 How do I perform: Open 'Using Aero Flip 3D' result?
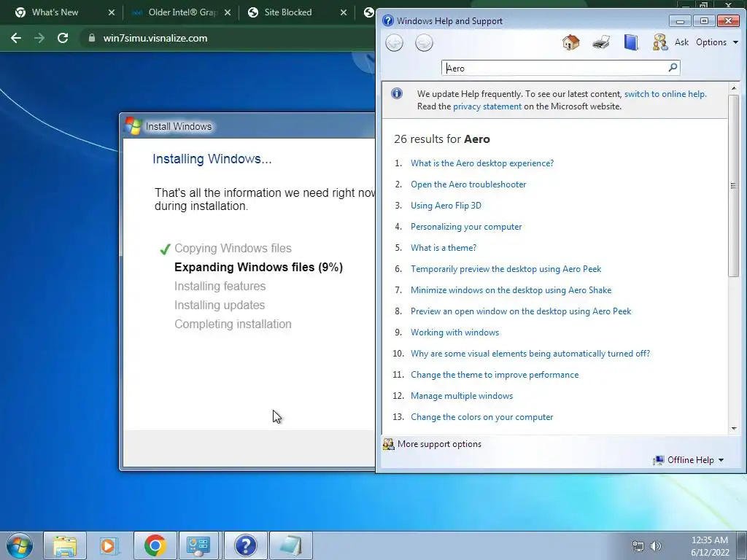pos(446,205)
